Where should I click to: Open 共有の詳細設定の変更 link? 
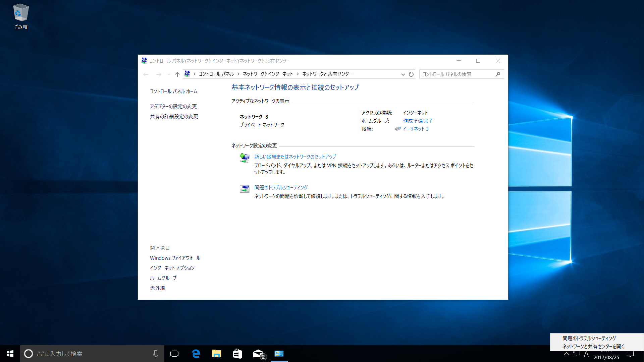pos(174,116)
